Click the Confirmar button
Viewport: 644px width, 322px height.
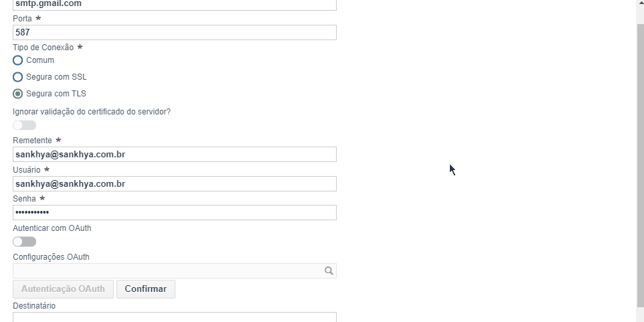pos(146,289)
